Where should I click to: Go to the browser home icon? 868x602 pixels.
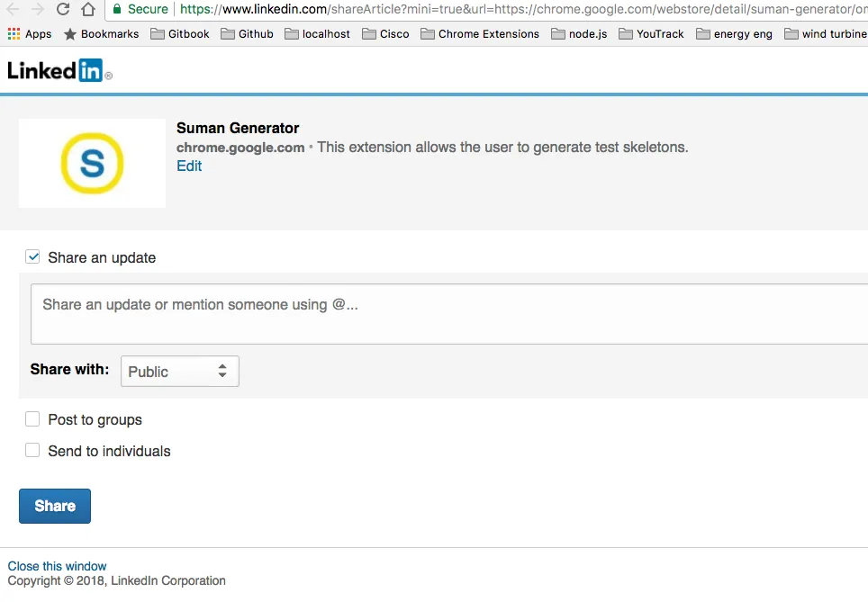(x=88, y=9)
